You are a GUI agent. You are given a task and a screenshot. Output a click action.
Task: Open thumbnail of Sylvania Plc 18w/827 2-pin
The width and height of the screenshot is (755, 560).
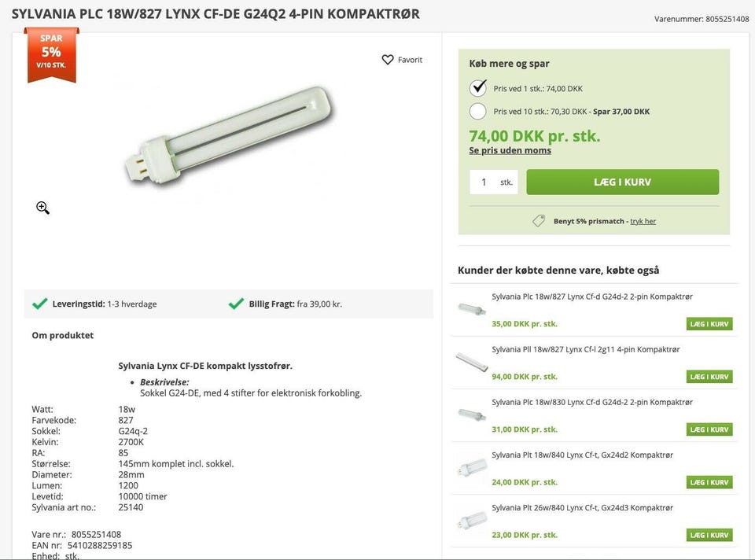click(472, 309)
